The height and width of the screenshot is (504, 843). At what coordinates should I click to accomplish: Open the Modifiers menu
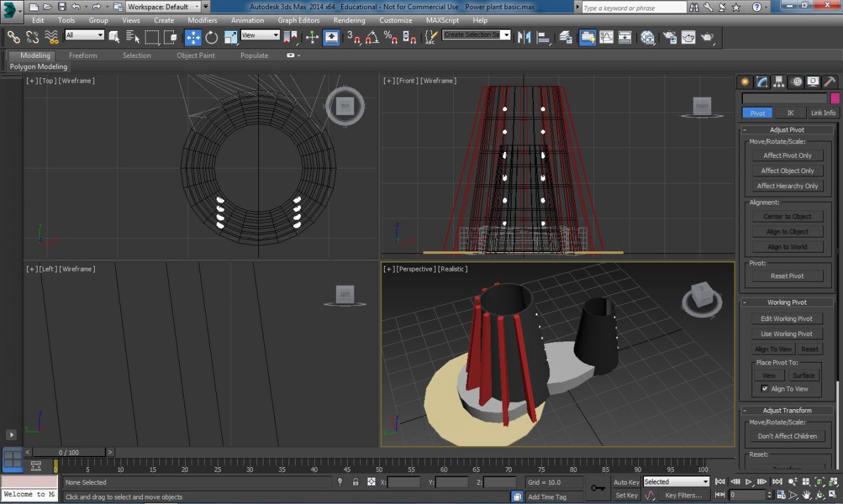pos(202,20)
